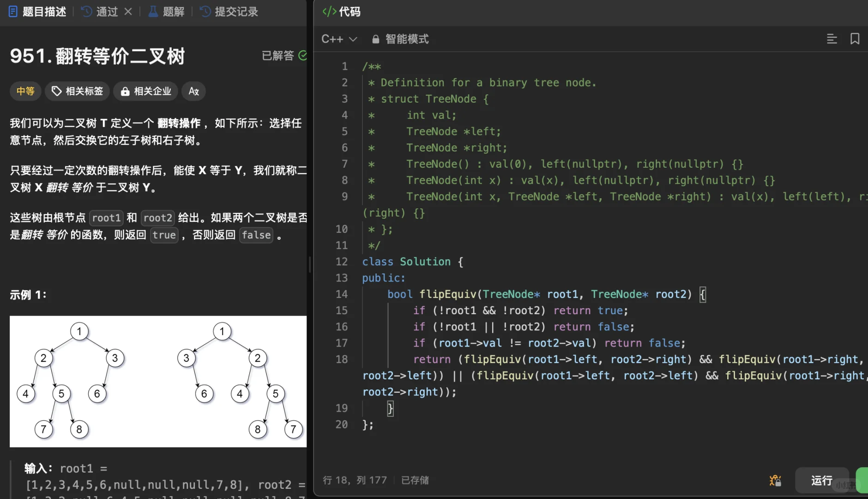The width and height of the screenshot is (868, 499).
Task: Click the 运行 run button
Action: point(821,481)
